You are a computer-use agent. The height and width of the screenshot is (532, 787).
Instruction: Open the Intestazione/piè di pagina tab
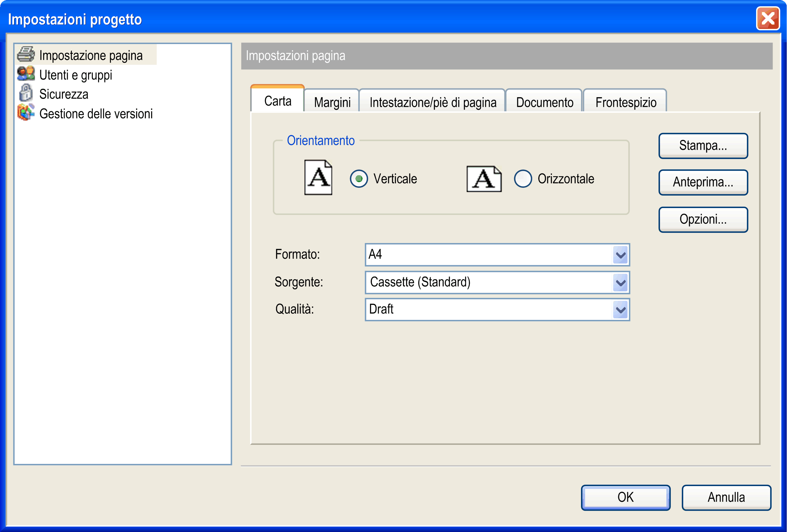(x=433, y=102)
